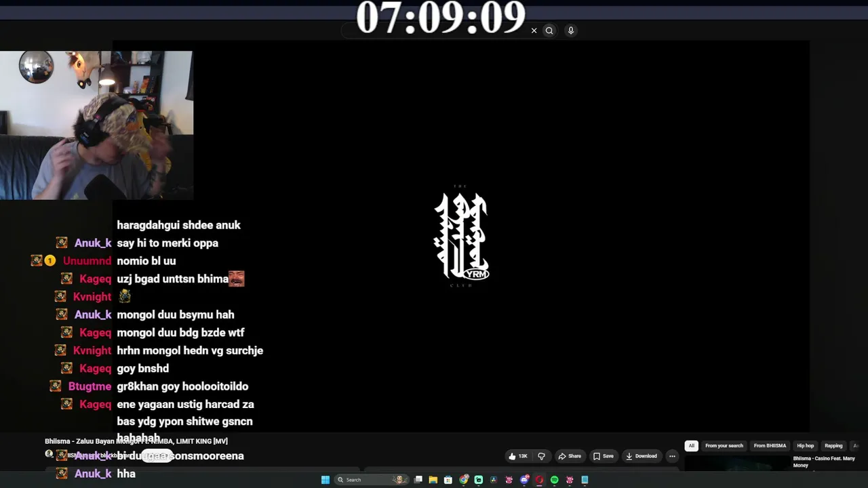
Task: Open the more actions three-dot menu
Action: pos(672,456)
